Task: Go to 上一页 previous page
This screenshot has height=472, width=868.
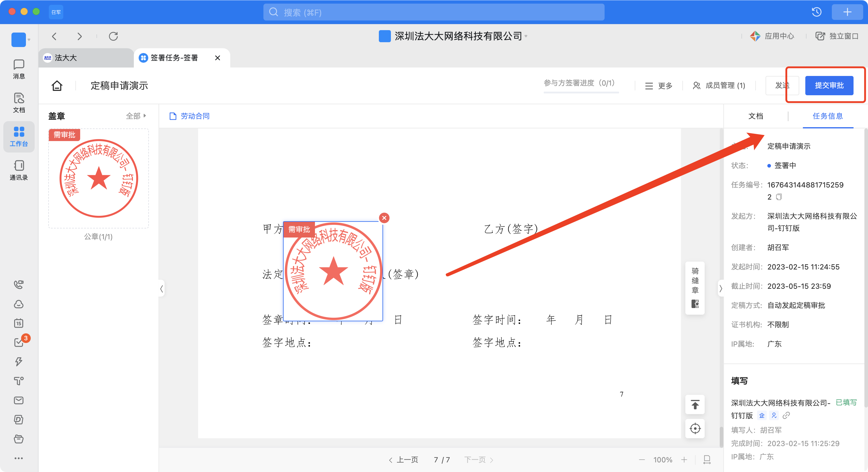Action: [404, 460]
